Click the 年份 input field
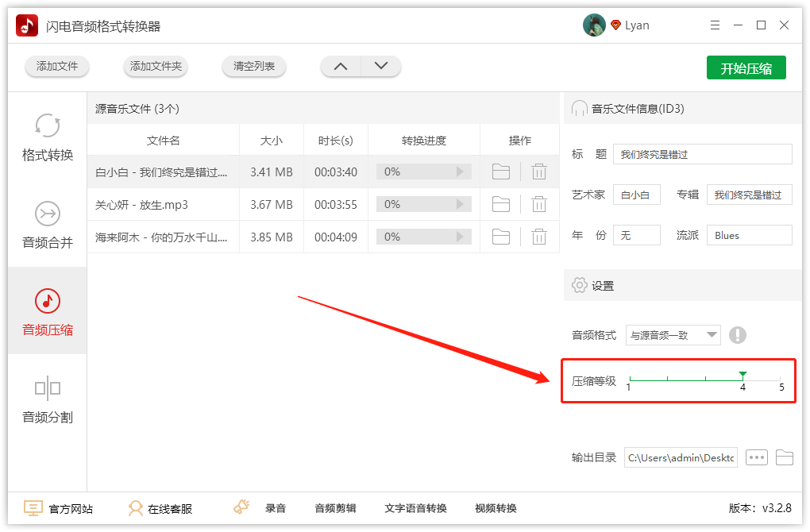 [x=636, y=235]
